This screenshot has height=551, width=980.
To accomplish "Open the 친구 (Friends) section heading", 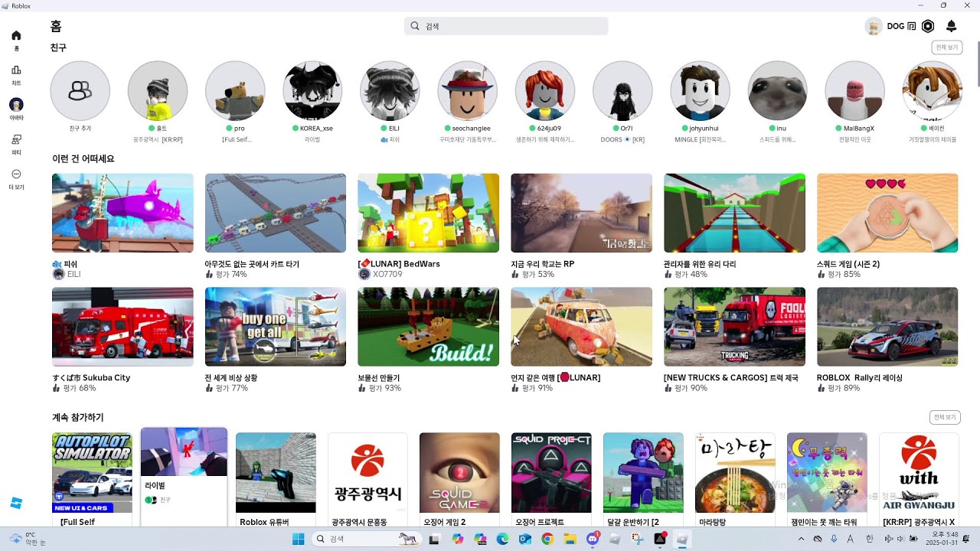I will [x=59, y=47].
